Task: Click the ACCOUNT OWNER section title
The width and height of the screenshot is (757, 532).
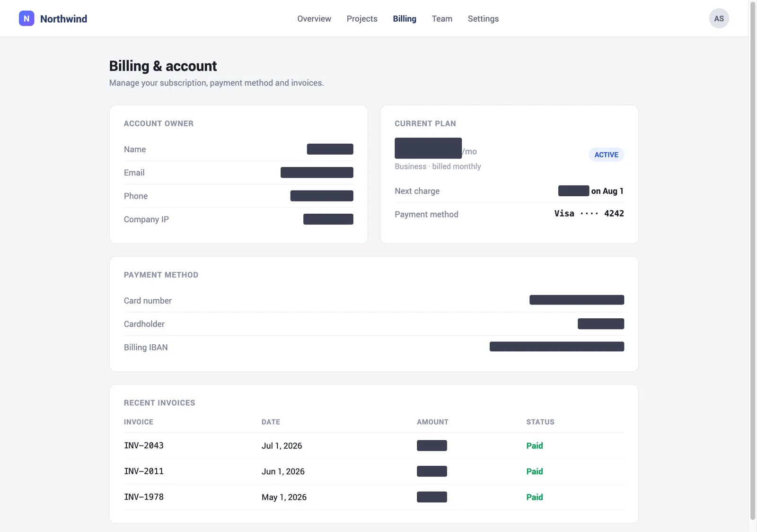Action: click(x=158, y=123)
